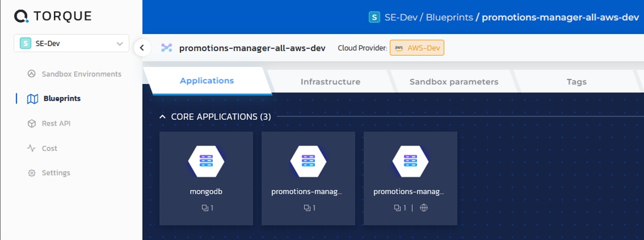The width and height of the screenshot is (644, 240).
Task: Open the Rest API cube icon
Action: coord(32,124)
